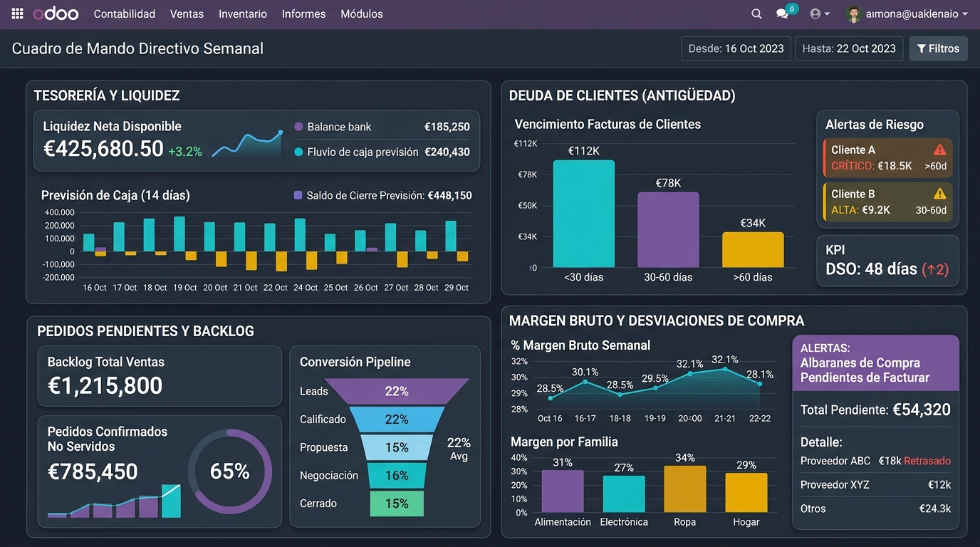This screenshot has height=547, width=980.
Task: Click the €785,450 unserved orders value
Action: tap(93, 472)
